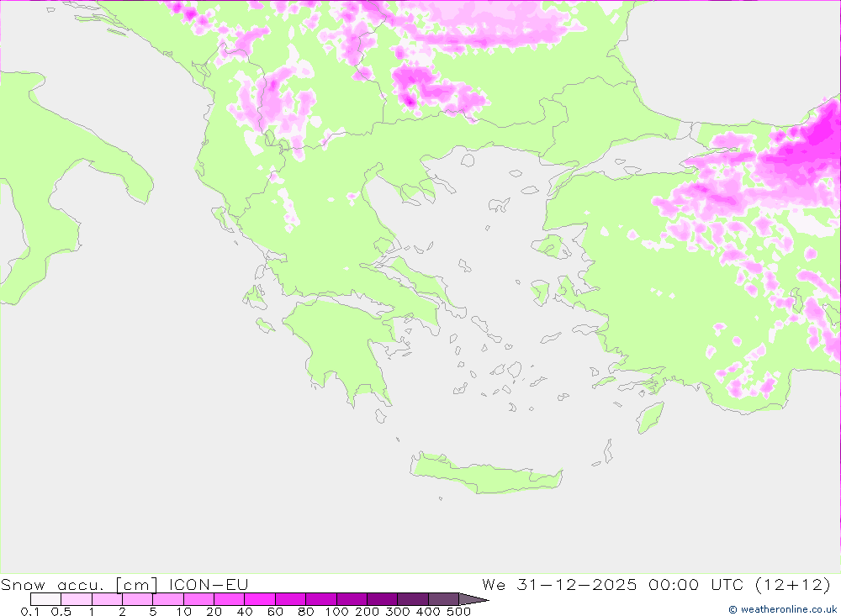Click the legend label "40"

[245, 611]
